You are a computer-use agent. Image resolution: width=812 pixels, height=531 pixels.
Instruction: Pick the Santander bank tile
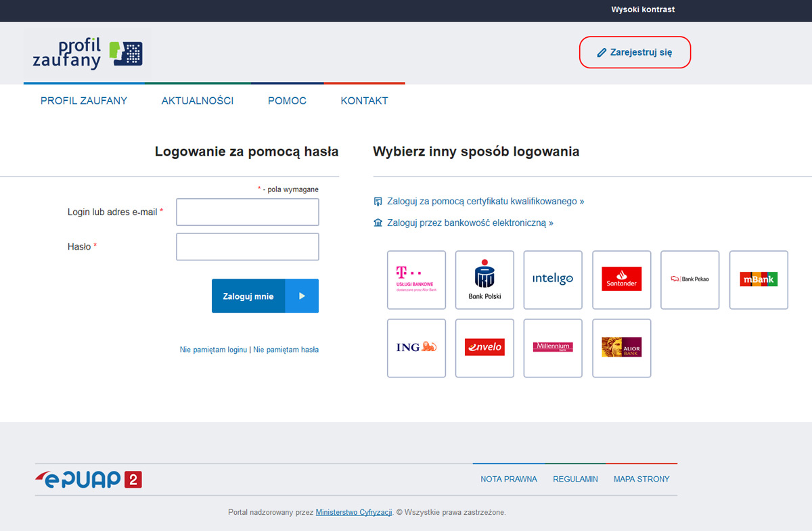point(621,279)
